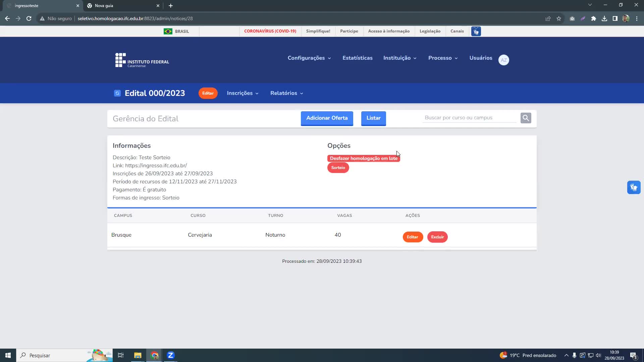Bookmark this page with the star
Screen dimensions: 644x362
pyautogui.click(x=559, y=18)
